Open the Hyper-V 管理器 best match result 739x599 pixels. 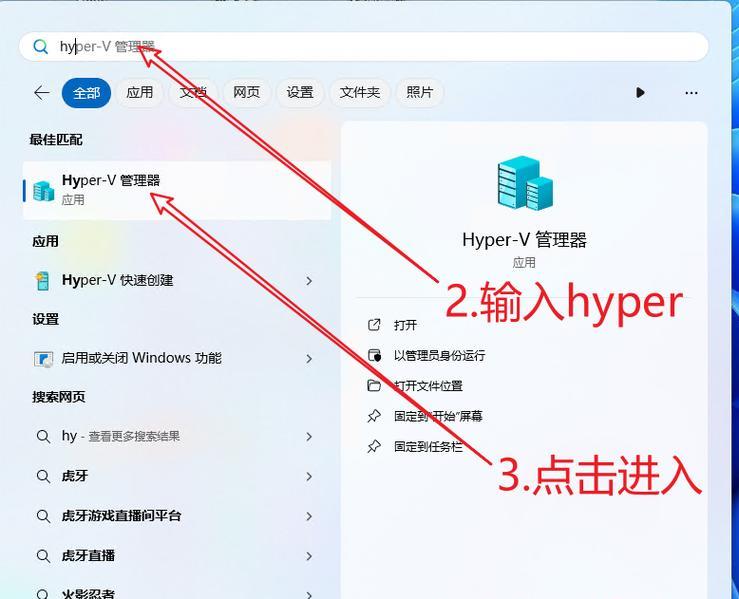(x=177, y=190)
